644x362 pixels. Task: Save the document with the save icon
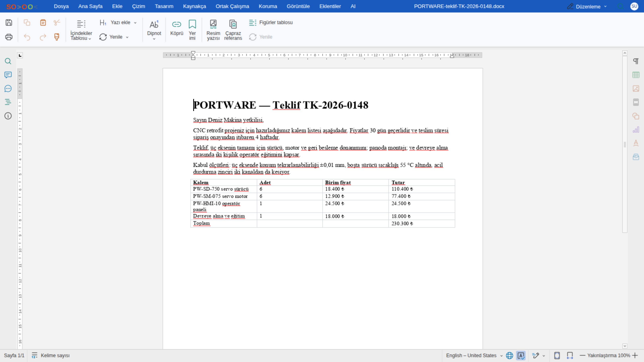[9, 23]
